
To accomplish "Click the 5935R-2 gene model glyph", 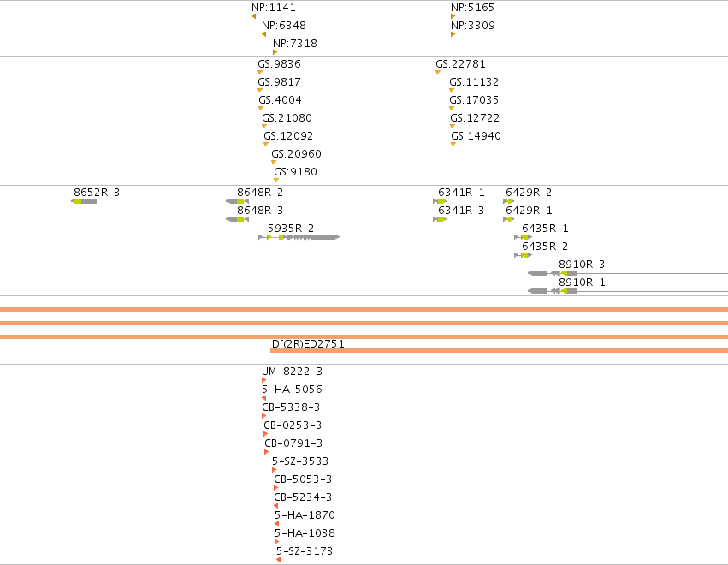I will pyautogui.click(x=299, y=237).
